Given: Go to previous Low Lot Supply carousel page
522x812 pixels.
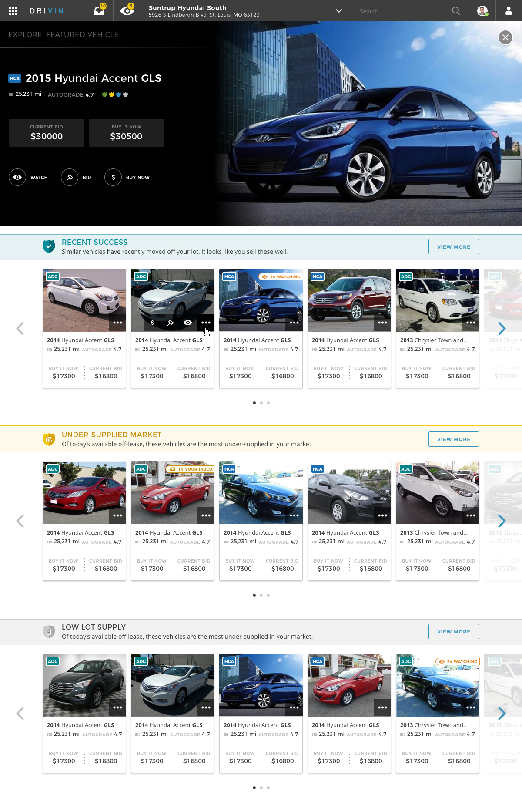Looking at the screenshot, I should coord(20,713).
